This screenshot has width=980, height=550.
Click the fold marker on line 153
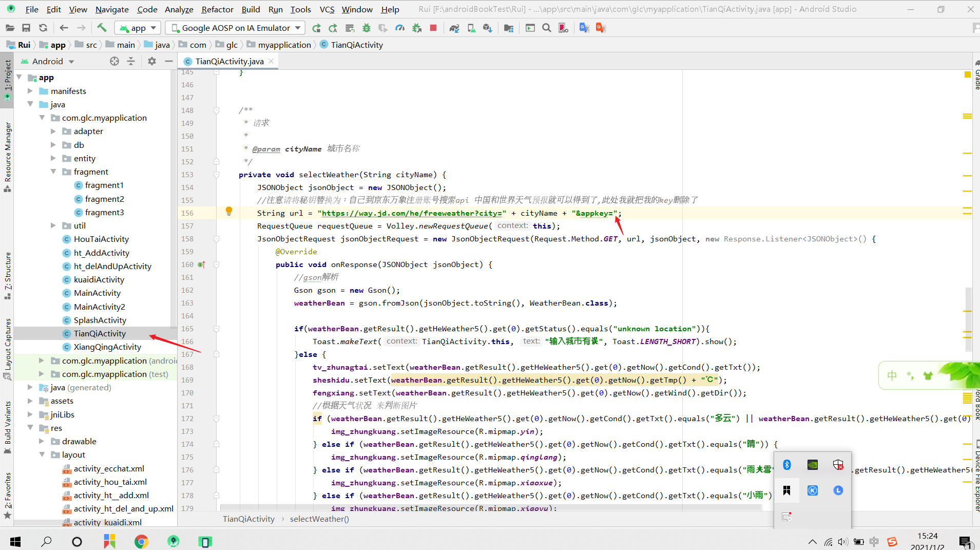217,175
